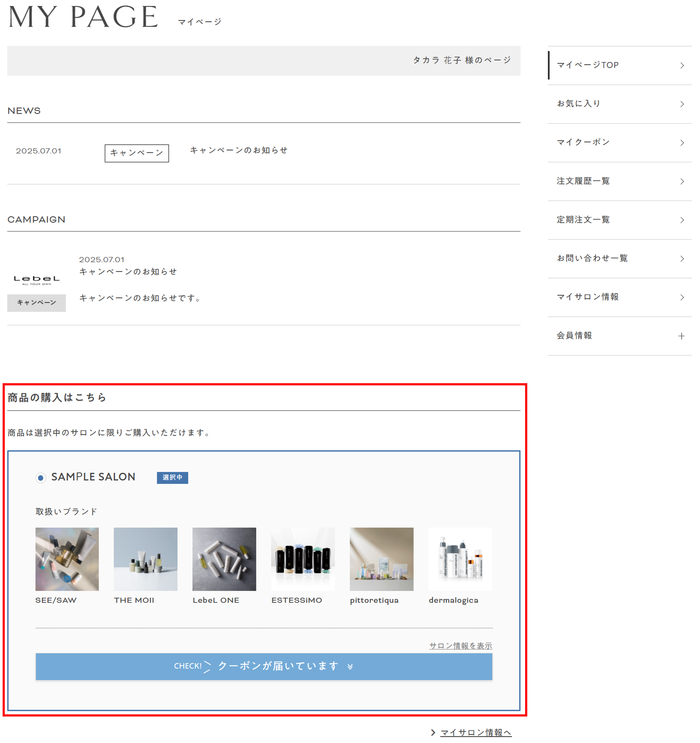
Task: Open the SEE/SAW brand thumbnail
Action: (x=67, y=559)
